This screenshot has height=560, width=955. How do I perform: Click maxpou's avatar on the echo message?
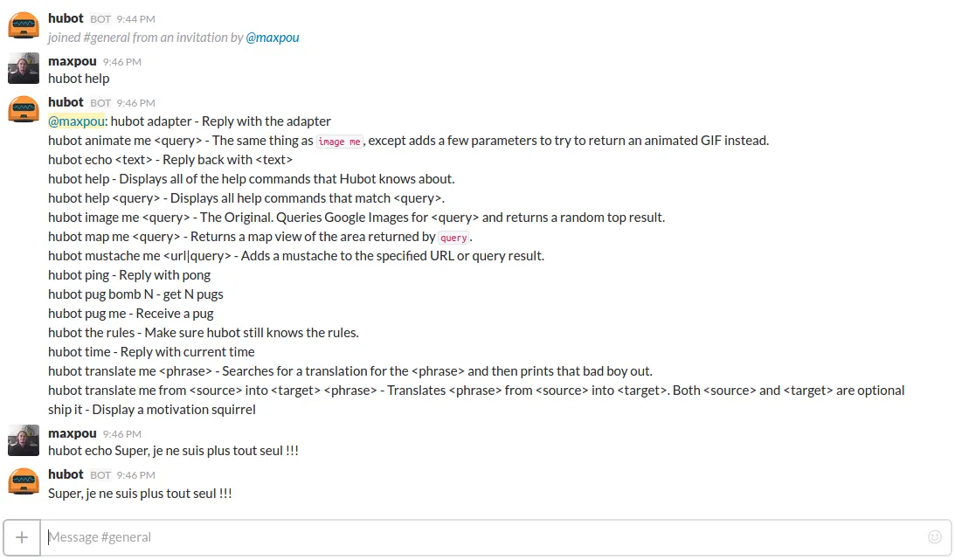[x=23, y=440]
